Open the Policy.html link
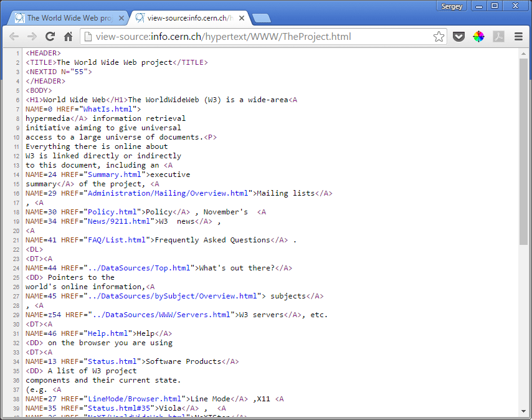Screen dimensions: 532x420 pos(112,212)
